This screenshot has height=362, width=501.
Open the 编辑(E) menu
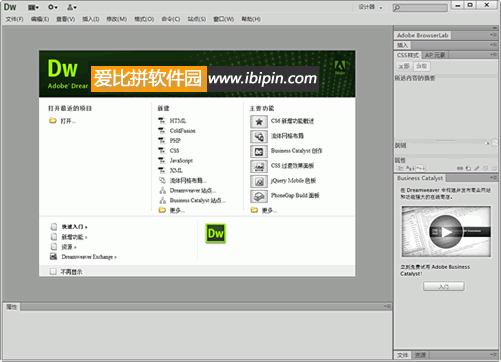pos(40,19)
